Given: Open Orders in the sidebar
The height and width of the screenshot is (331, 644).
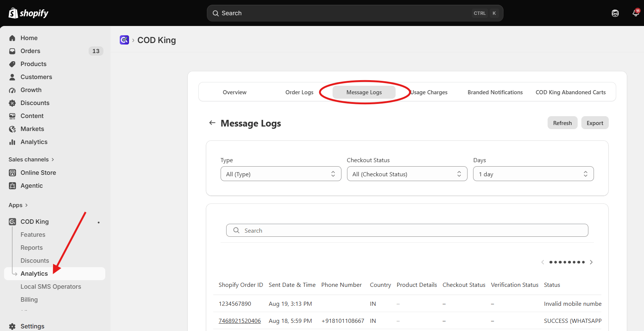Looking at the screenshot, I should click(30, 51).
